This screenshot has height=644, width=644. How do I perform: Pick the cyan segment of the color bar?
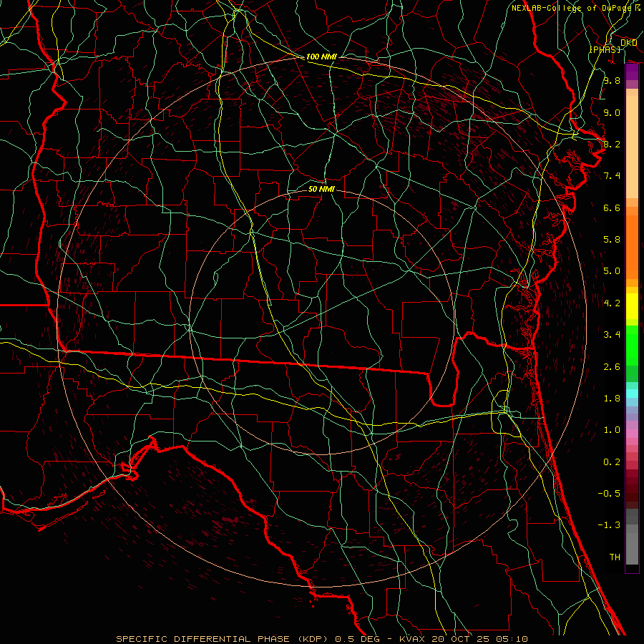632,393
